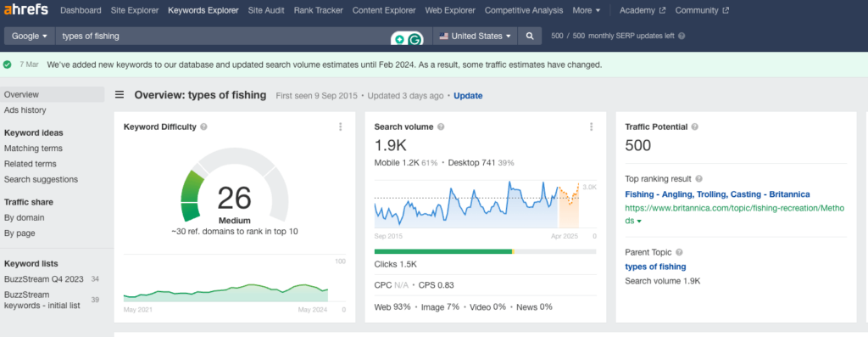This screenshot has width=868, height=337.
Task: Open Ads history in sidebar
Action: point(25,110)
